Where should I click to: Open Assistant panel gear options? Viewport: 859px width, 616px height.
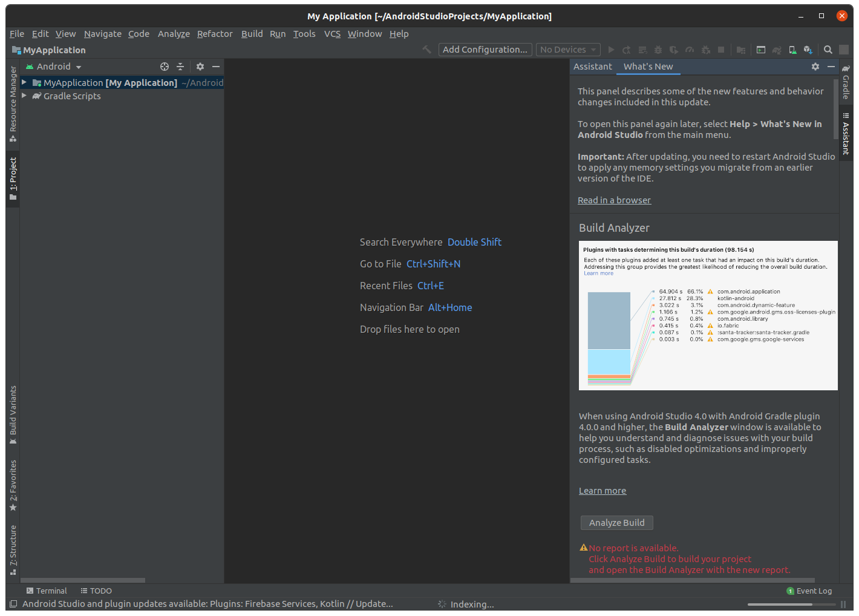tap(815, 67)
